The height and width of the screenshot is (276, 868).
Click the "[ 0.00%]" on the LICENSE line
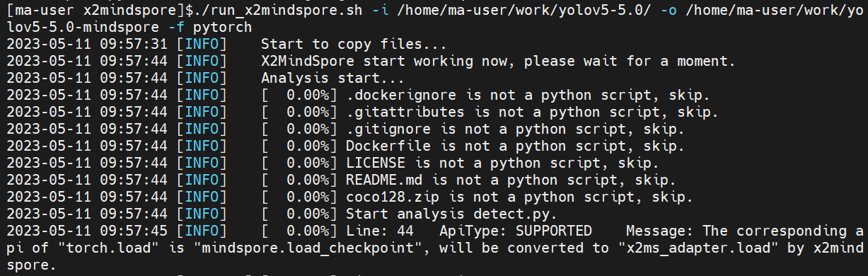[299, 163]
